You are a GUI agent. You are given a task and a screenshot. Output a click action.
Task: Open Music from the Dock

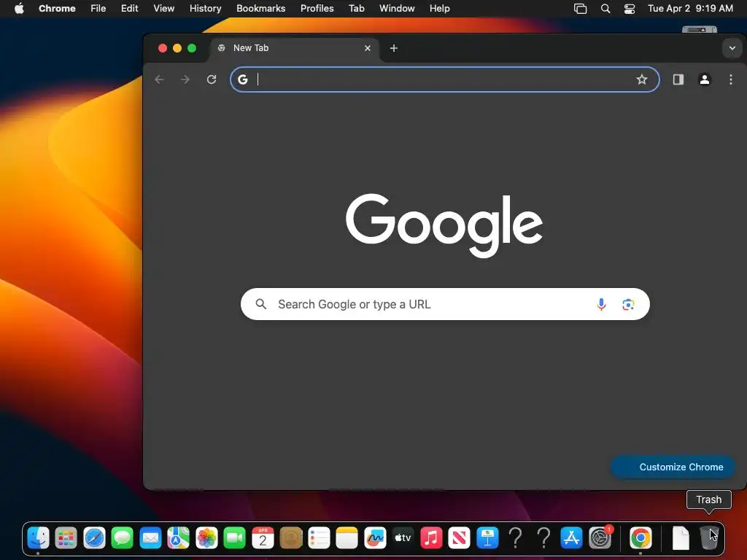[x=431, y=538]
